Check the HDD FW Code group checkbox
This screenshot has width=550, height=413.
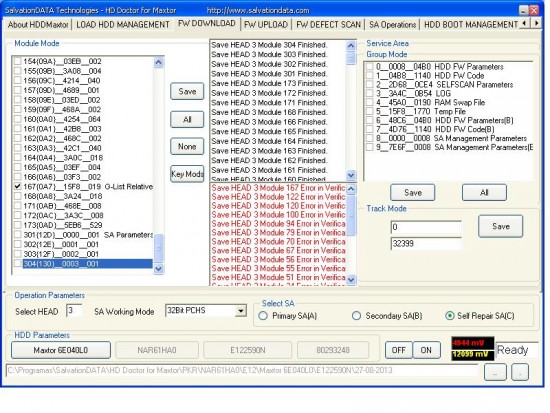tap(370, 75)
